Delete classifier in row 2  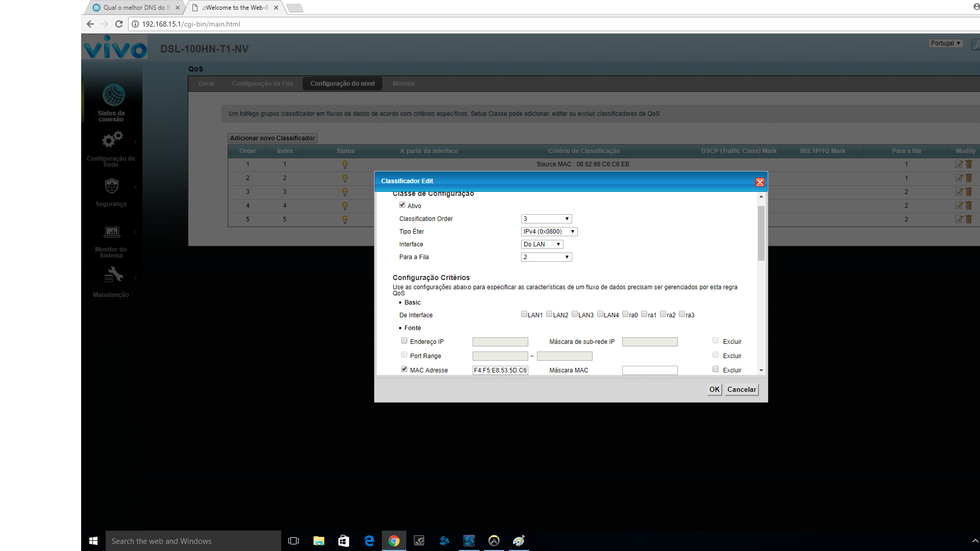[969, 178]
